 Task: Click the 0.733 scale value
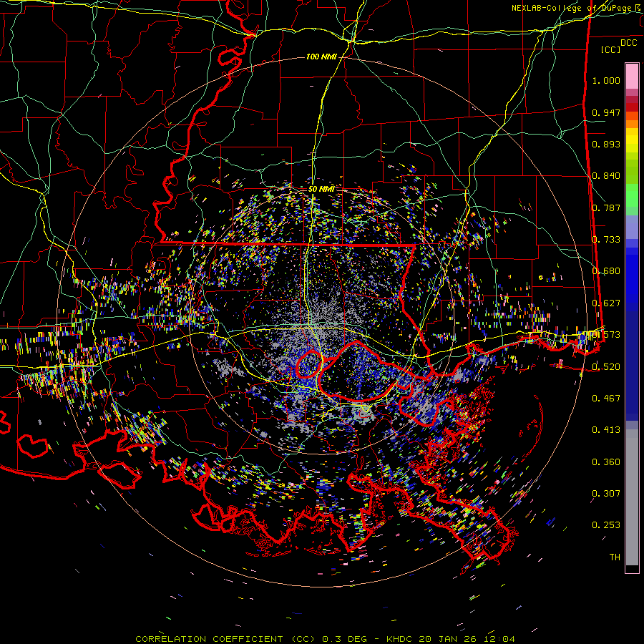coord(606,240)
